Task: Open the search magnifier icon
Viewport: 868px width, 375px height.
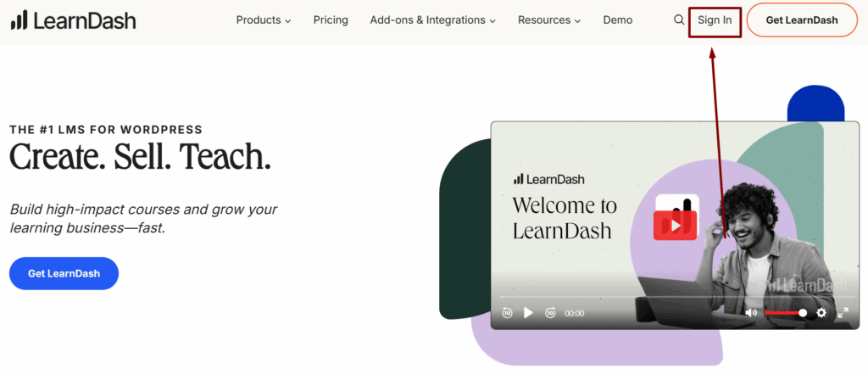Action: (679, 20)
